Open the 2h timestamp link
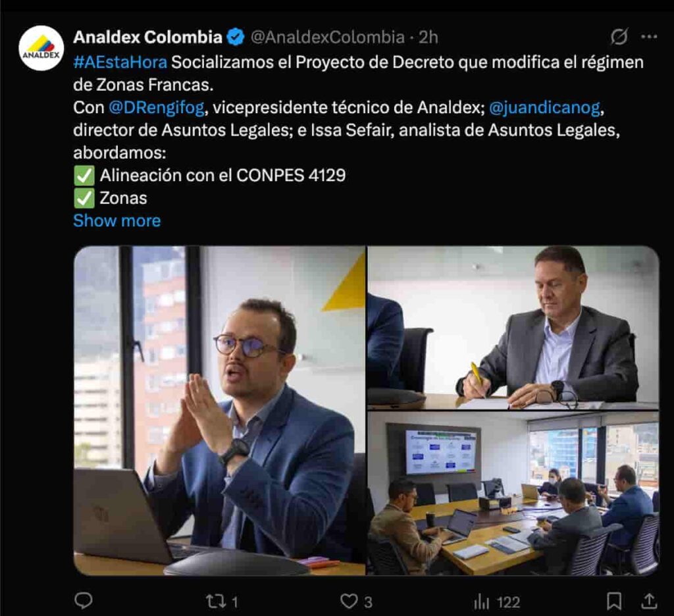674x616 pixels. pyautogui.click(x=428, y=38)
